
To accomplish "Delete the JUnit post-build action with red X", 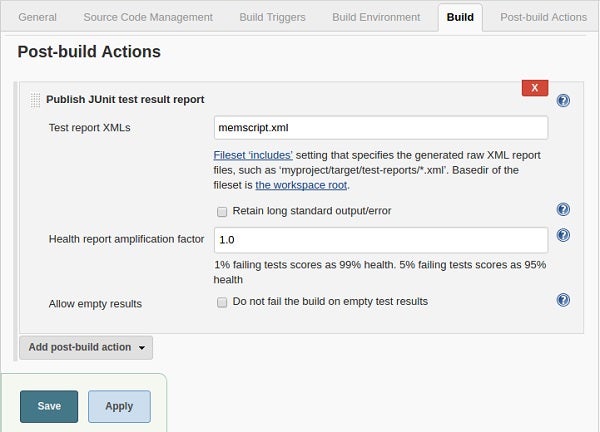I will [535, 88].
